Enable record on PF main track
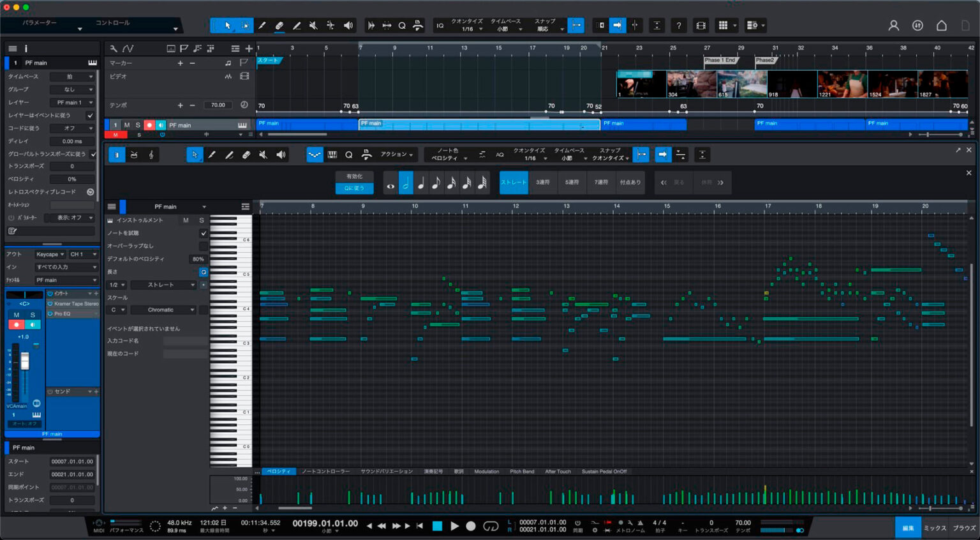 149,125
